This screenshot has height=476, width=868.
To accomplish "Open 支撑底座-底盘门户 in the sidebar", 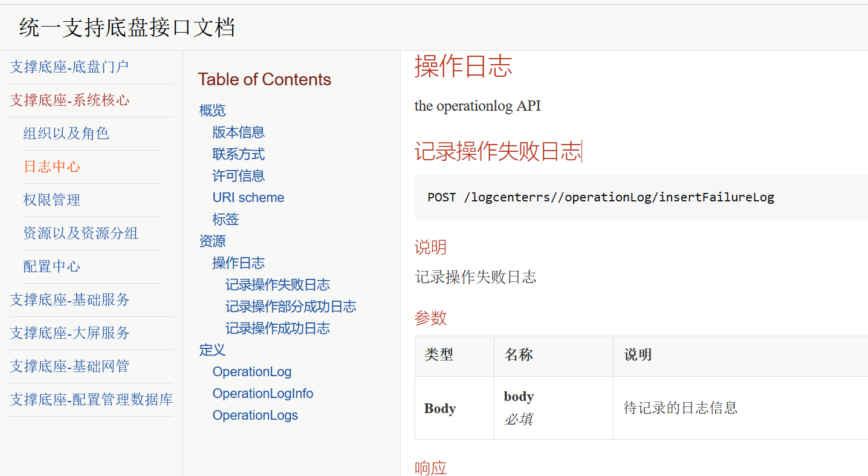I will [69, 67].
